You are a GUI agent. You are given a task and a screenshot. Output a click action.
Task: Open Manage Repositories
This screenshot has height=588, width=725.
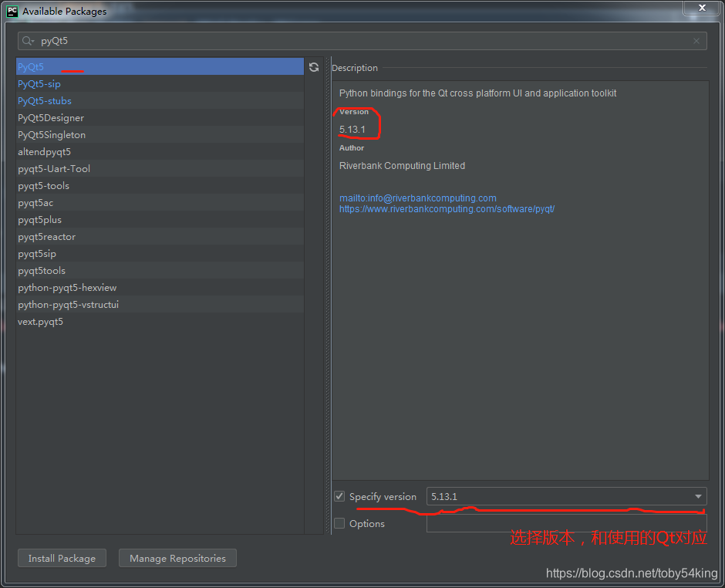(177, 558)
